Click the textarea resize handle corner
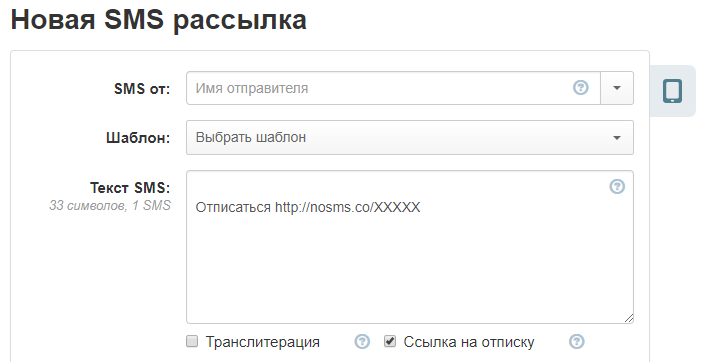This screenshot has width=712, height=362. click(629, 318)
